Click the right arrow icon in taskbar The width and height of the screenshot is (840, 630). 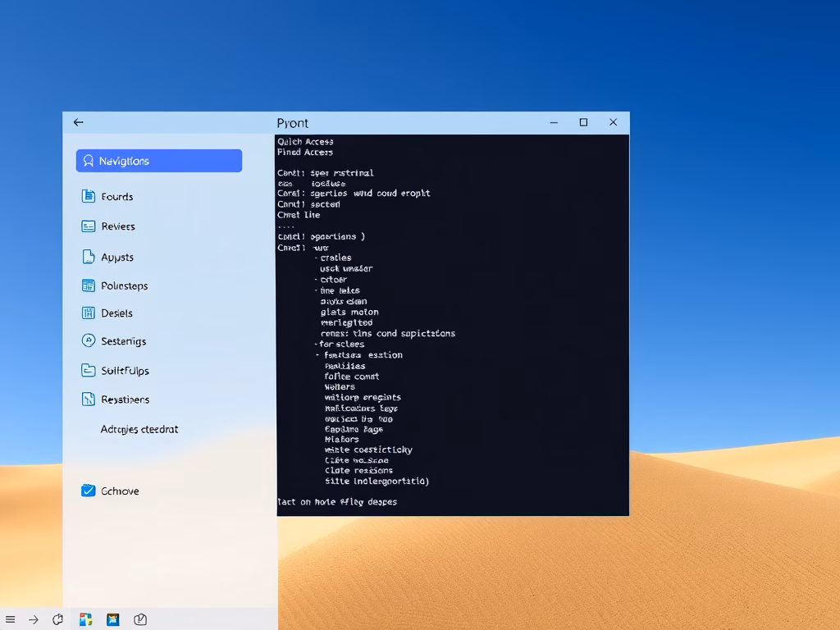point(34,619)
